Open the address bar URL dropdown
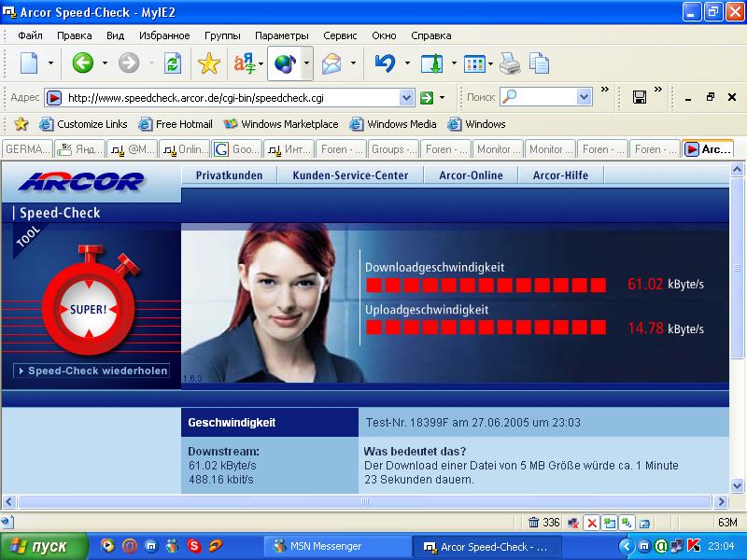The width and height of the screenshot is (747, 560). point(406,98)
